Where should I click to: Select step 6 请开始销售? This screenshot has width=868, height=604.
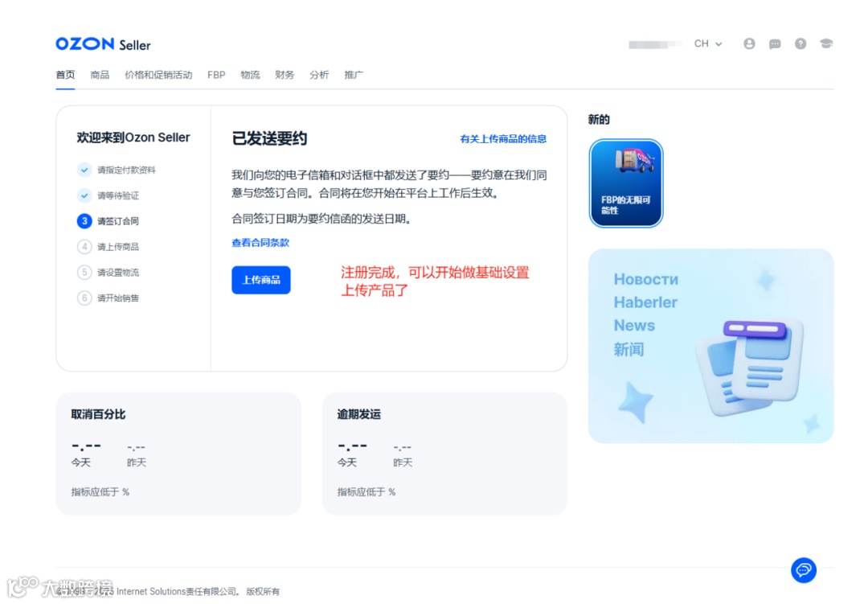tap(108, 298)
